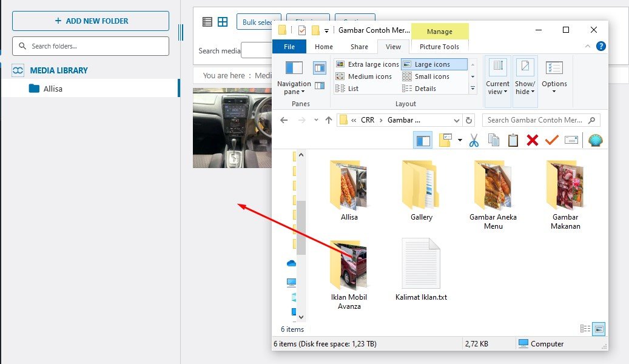This screenshot has height=364, width=629.
Task: Expand the Current view dropdown
Action: coord(498,88)
